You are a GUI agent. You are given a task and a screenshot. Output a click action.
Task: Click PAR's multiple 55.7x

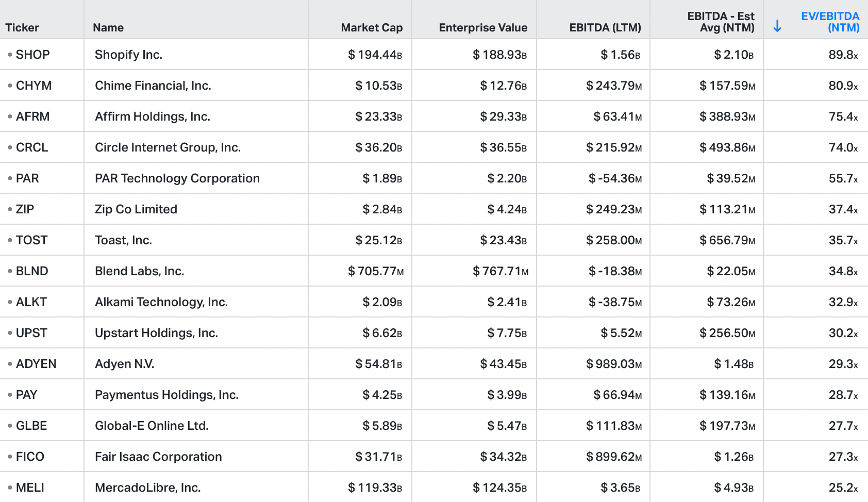[x=843, y=178]
